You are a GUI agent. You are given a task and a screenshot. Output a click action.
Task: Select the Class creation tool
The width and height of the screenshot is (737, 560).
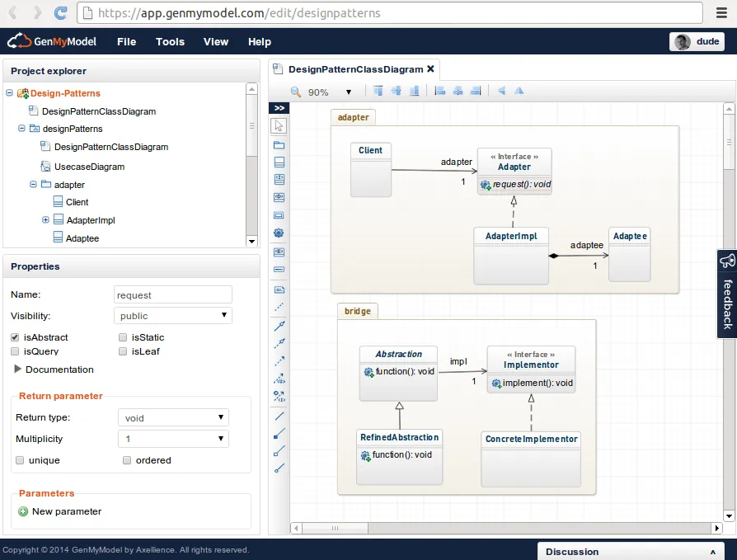279,162
